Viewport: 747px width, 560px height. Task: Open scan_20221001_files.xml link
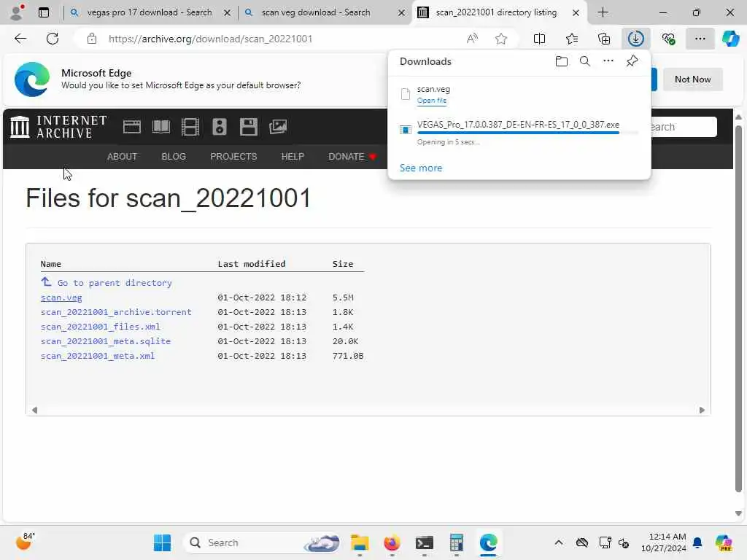click(100, 327)
